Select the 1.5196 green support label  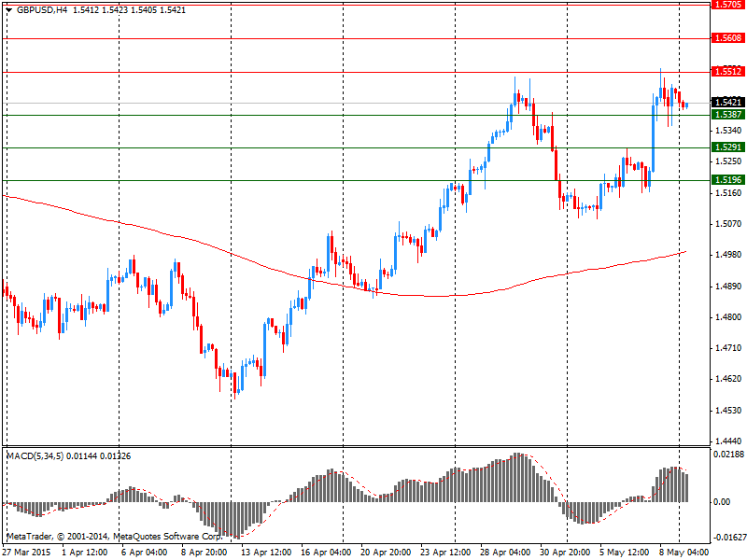(x=728, y=180)
